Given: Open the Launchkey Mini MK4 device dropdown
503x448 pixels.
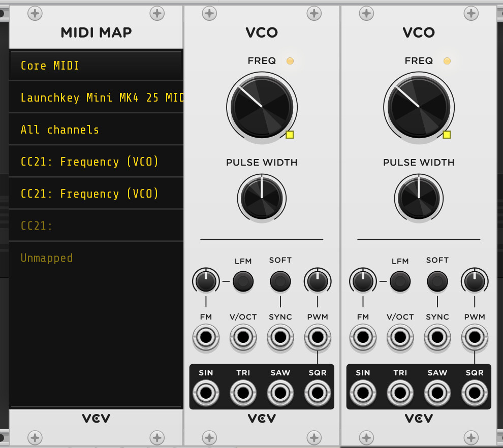Looking at the screenshot, I should (96, 98).
